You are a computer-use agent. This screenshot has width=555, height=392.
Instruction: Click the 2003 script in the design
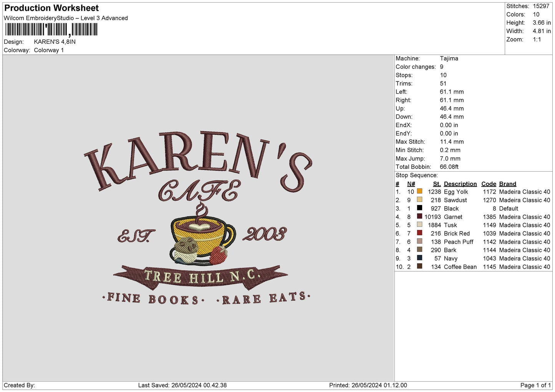coord(265,234)
